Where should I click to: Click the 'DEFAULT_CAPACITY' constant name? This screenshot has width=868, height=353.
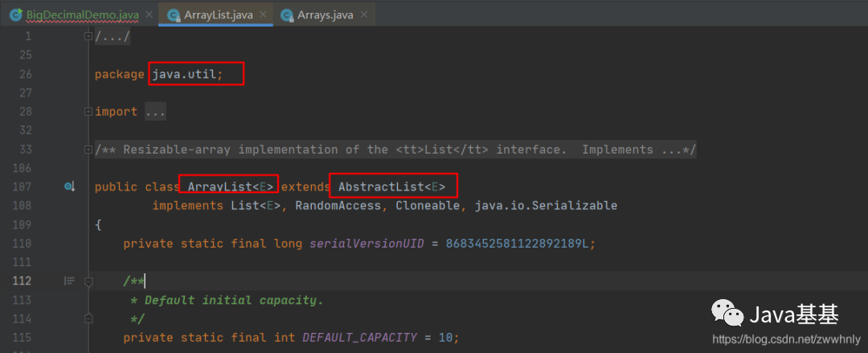[359, 338]
